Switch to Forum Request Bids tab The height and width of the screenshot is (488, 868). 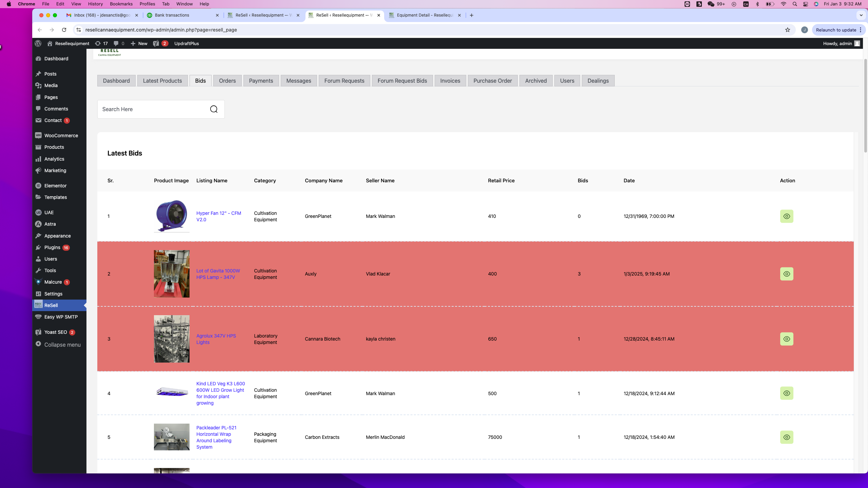point(402,81)
